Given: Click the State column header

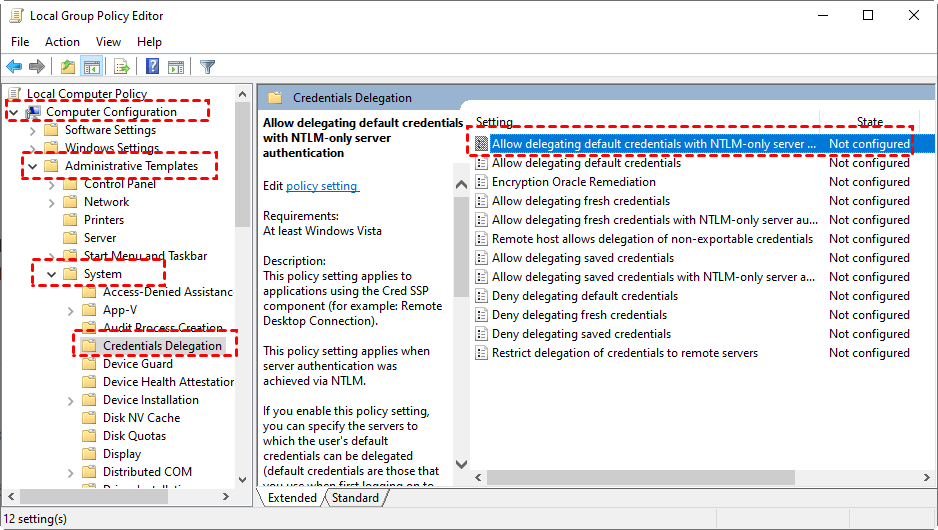Looking at the screenshot, I should pyautogui.click(x=869, y=122).
